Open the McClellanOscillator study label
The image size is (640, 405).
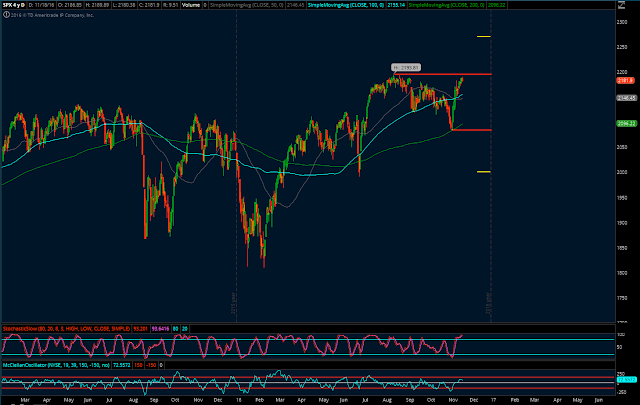[56, 365]
